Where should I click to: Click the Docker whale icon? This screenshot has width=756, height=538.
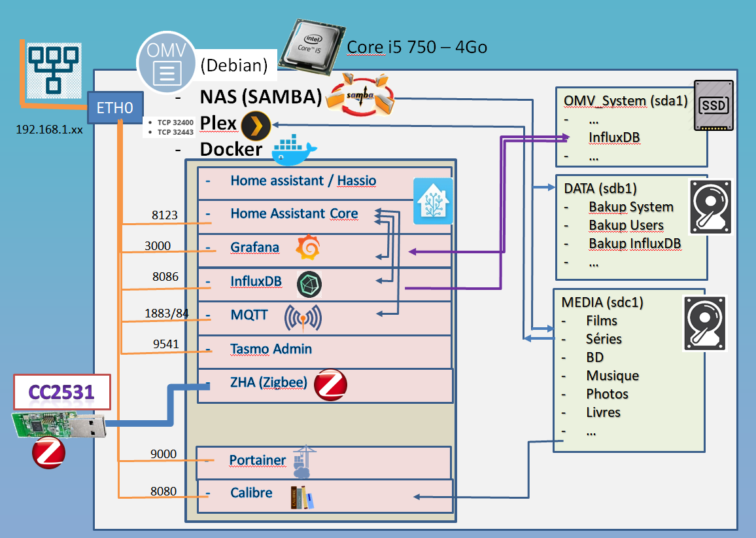[294, 150]
